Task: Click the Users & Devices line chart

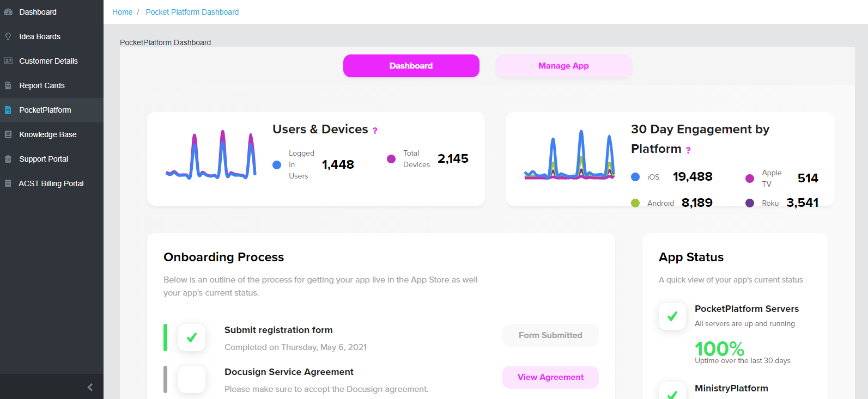Action: tap(211, 155)
